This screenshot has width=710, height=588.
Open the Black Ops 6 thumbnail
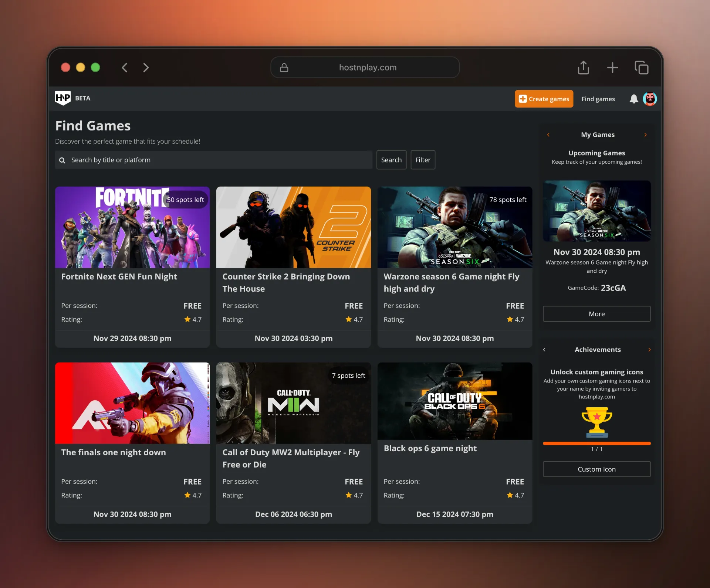[x=455, y=401]
